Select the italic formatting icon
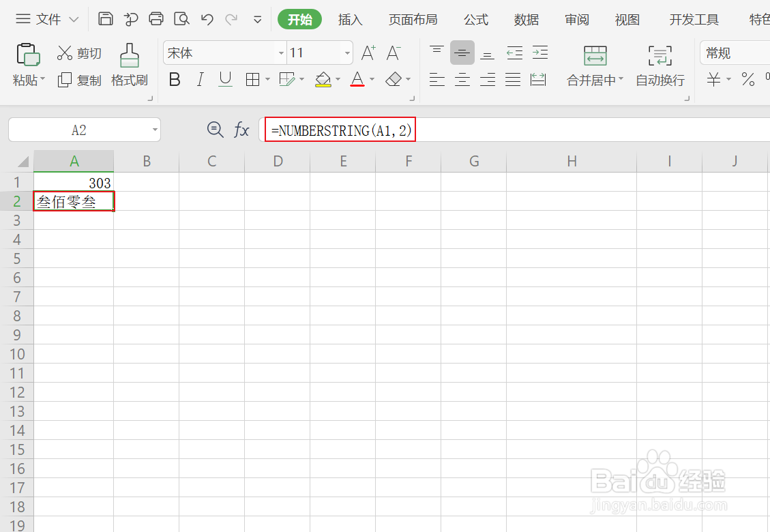The width and height of the screenshot is (770, 532). tap(200, 79)
